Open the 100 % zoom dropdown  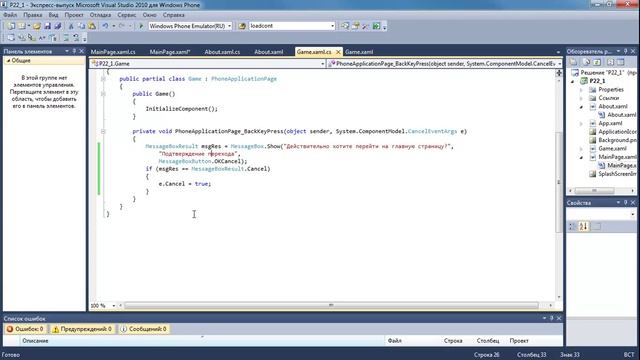113,305
